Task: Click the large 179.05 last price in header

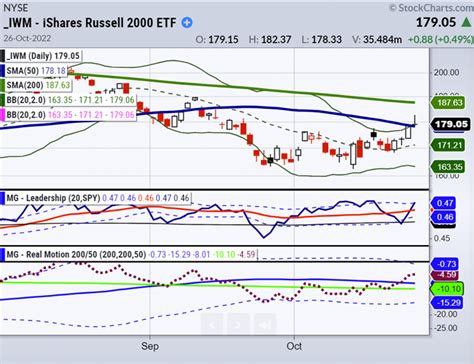Action: pyautogui.click(x=436, y=22)
